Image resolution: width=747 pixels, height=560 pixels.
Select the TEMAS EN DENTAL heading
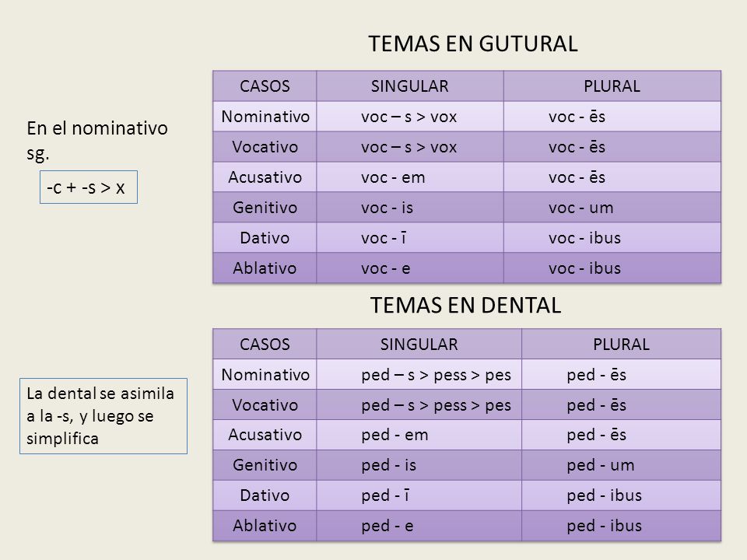pyautogui.click(x=465, y=305)
